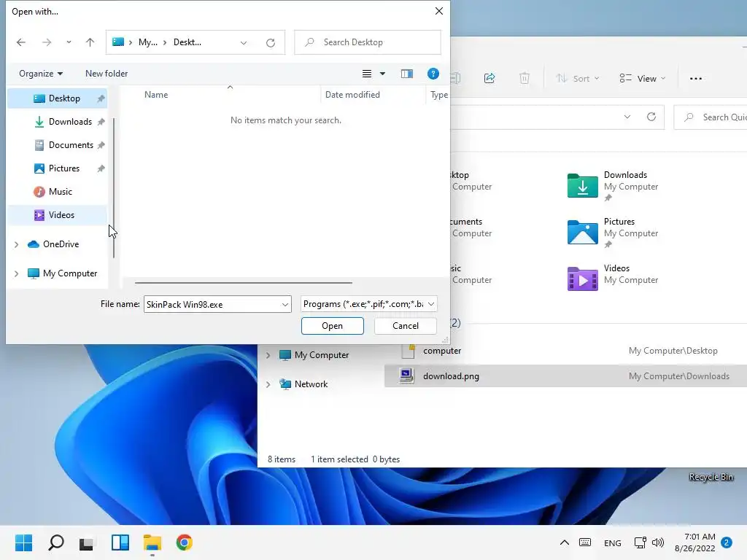Open the Pictures folder tile in Explorer
The width and height of the screenshot is (747, 560).
(614, 233)
